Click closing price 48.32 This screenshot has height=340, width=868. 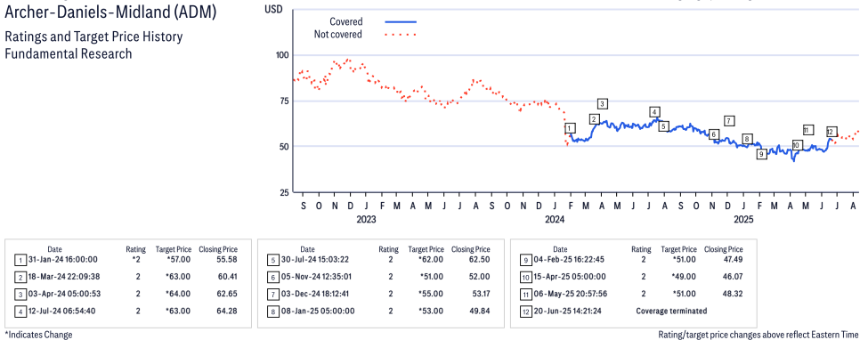[733, 294]
